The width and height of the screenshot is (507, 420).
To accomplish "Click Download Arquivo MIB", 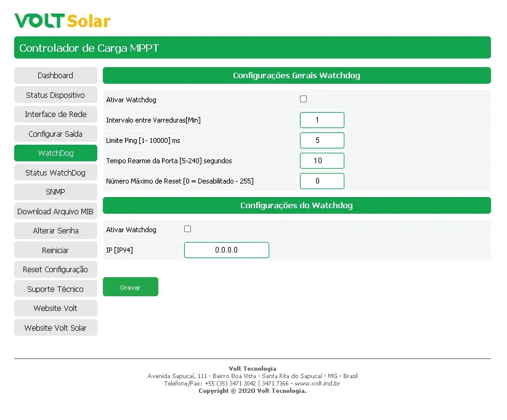I will (x=55, y=211).
